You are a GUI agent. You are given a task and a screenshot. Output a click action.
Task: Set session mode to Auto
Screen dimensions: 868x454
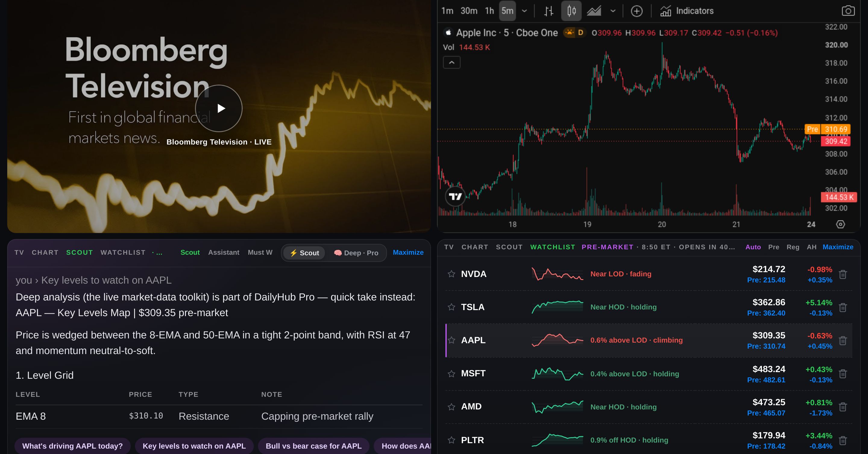coord(753,247)
